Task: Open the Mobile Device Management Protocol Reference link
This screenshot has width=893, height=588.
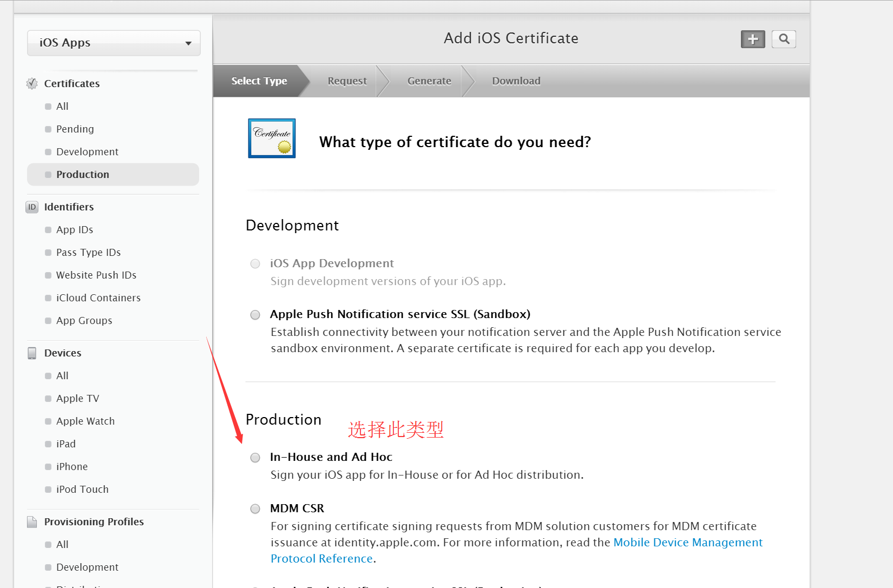Action: point(516,551)
